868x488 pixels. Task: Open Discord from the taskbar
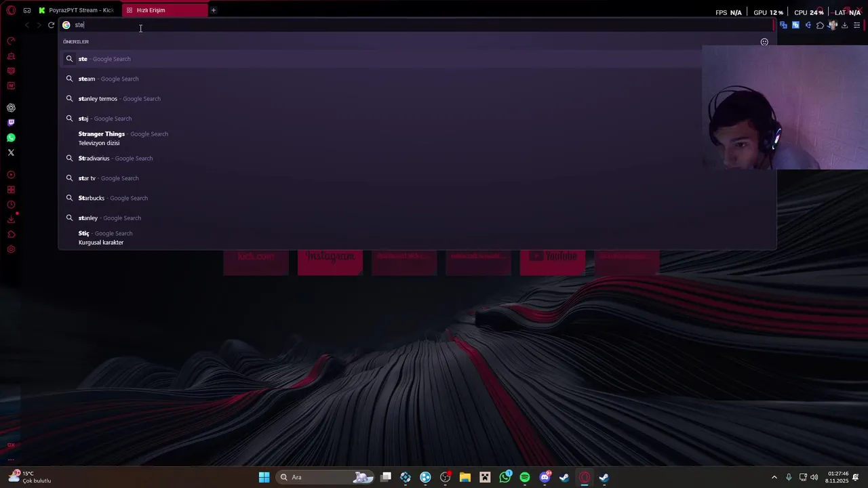[x=545, y=477]
